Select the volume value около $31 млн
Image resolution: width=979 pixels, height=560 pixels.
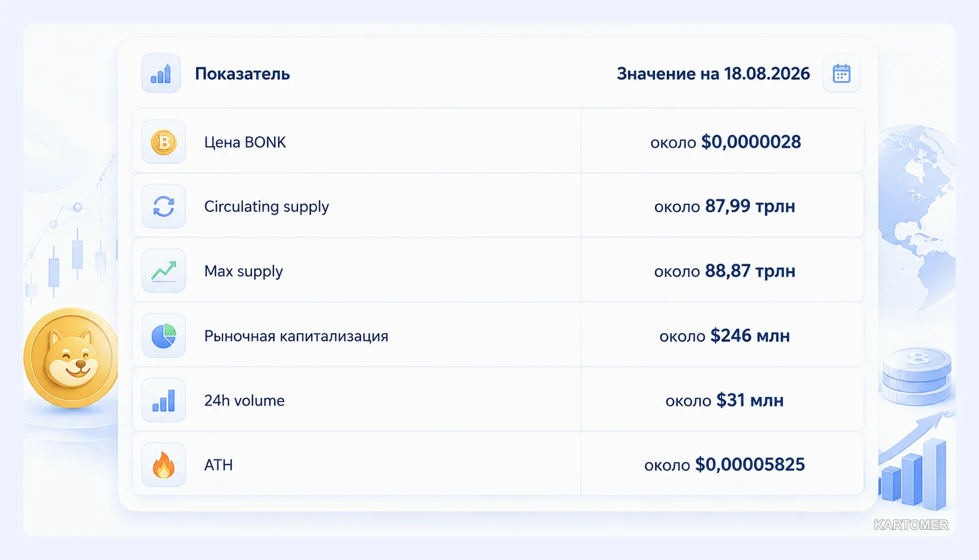point(724,401)
